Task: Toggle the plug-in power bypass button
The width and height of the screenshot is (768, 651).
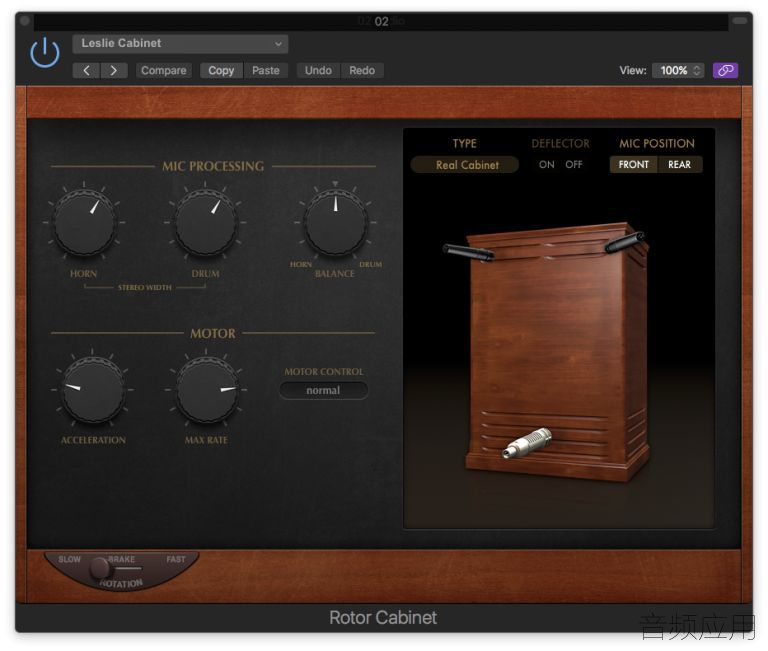Action: (45, 52)
